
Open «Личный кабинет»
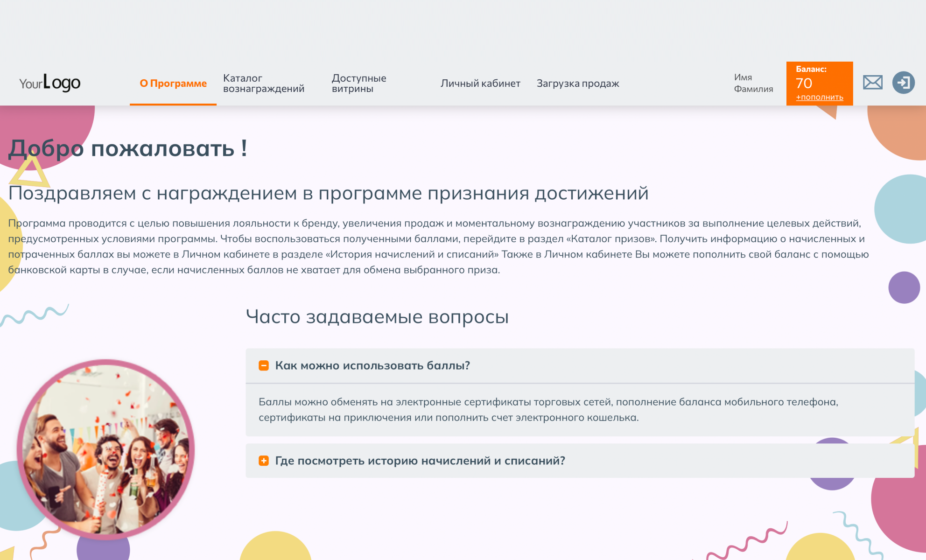480,84
